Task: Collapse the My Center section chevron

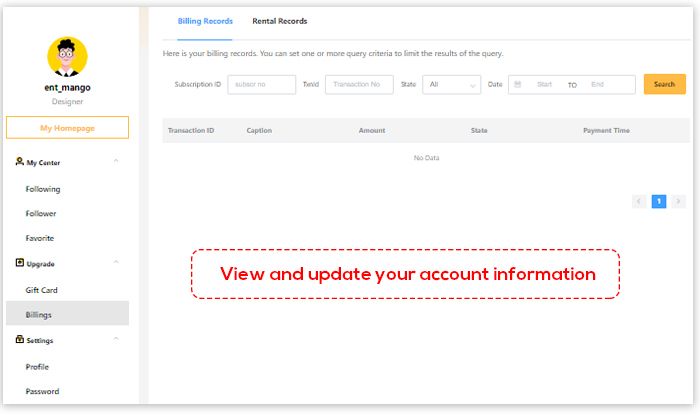Action: tap(116, 161)
